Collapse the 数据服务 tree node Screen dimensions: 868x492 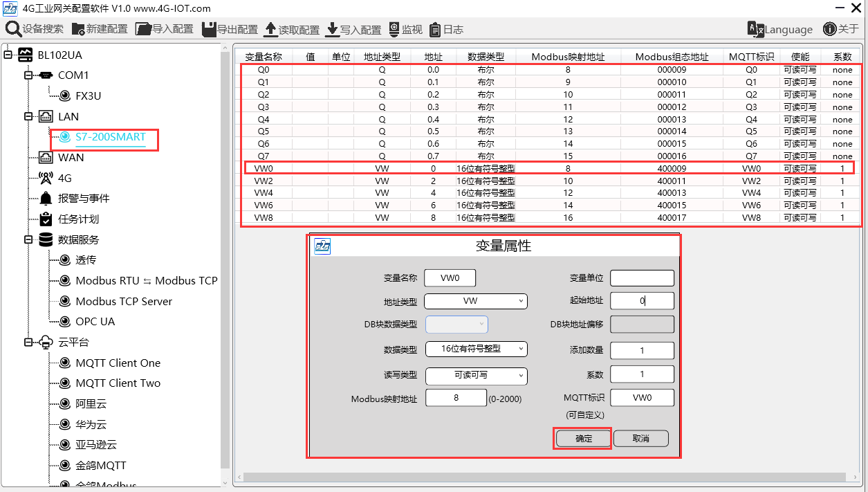pyautogui.click(x=28, y=239)
